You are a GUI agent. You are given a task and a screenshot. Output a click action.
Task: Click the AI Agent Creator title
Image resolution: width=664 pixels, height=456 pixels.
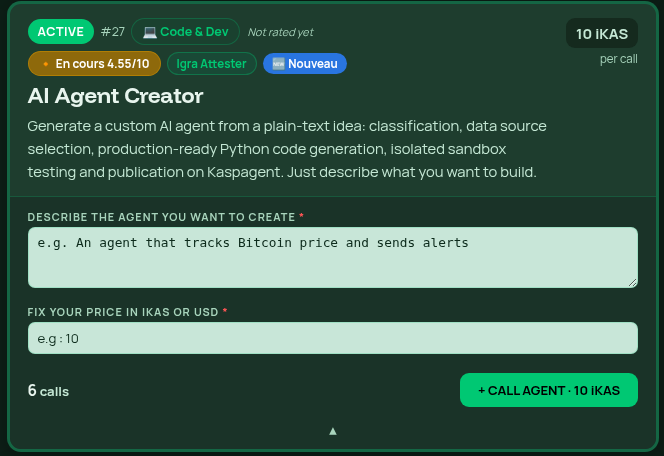point(115,96)
